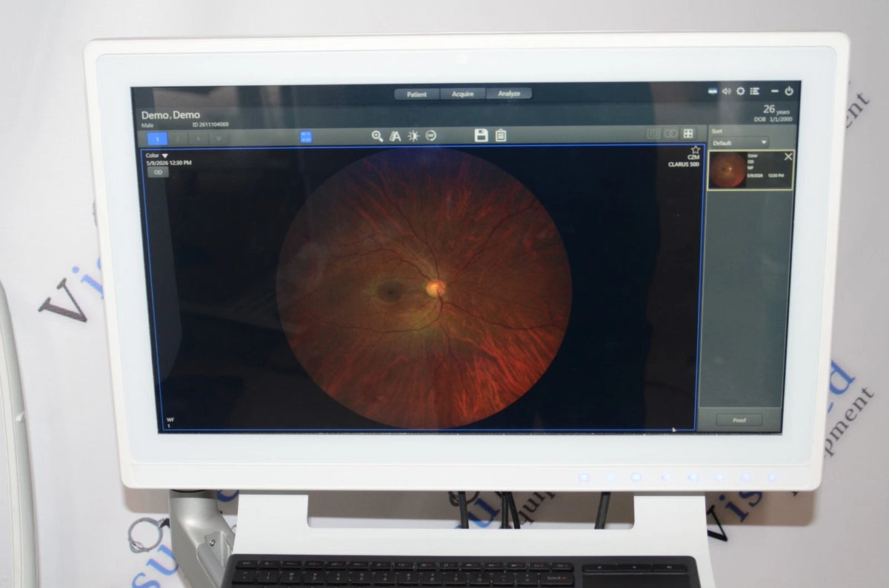Remove thumbnail with the X button
This screenshot has height=588, width=889.
788,156
